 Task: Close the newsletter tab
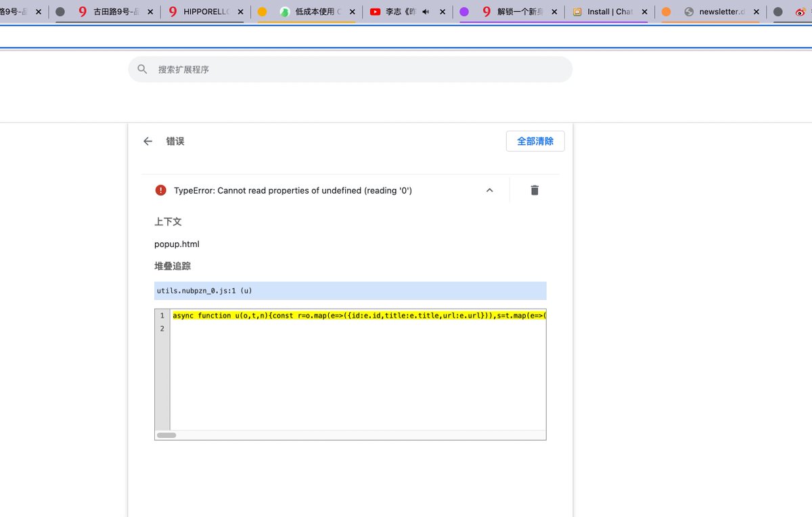click(x=756, y=12)
